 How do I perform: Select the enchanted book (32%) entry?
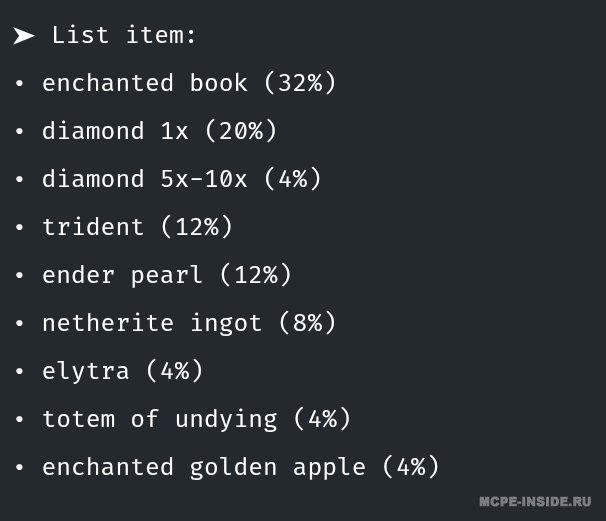(189, 83)
